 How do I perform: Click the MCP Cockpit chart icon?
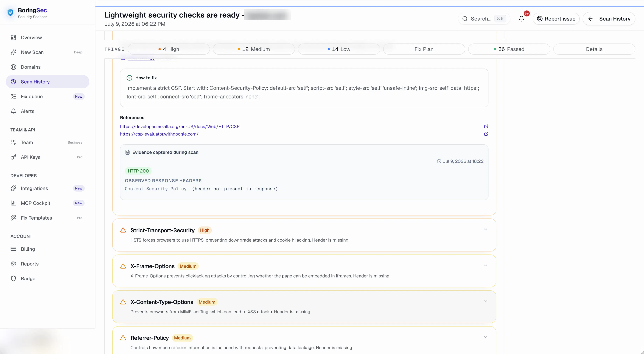13,203
